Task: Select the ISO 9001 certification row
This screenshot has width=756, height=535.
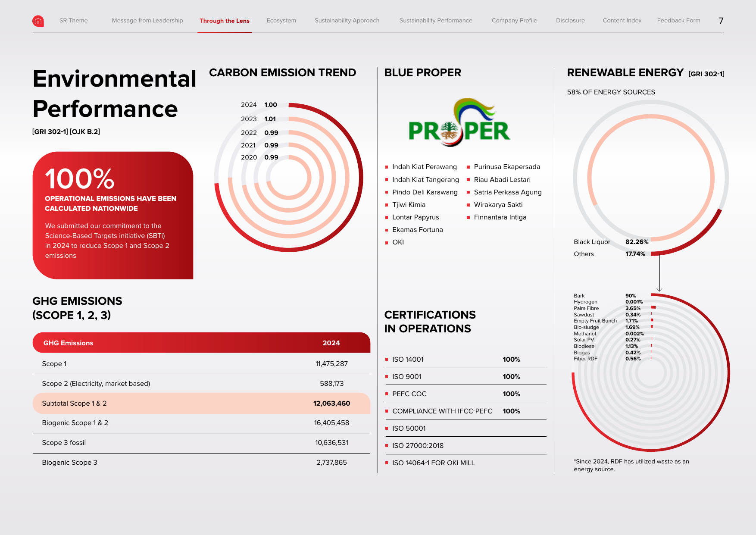Action: point(465,377)
